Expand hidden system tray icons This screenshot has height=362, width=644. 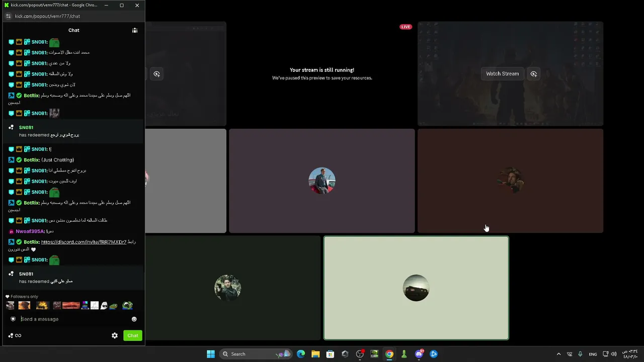click(558, 354)
